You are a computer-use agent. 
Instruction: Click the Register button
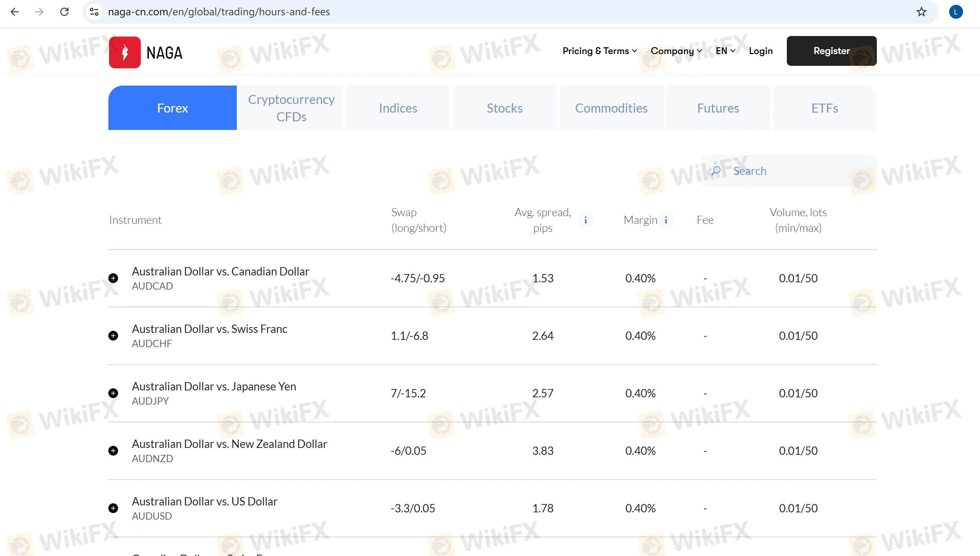(x=831, y=51)
